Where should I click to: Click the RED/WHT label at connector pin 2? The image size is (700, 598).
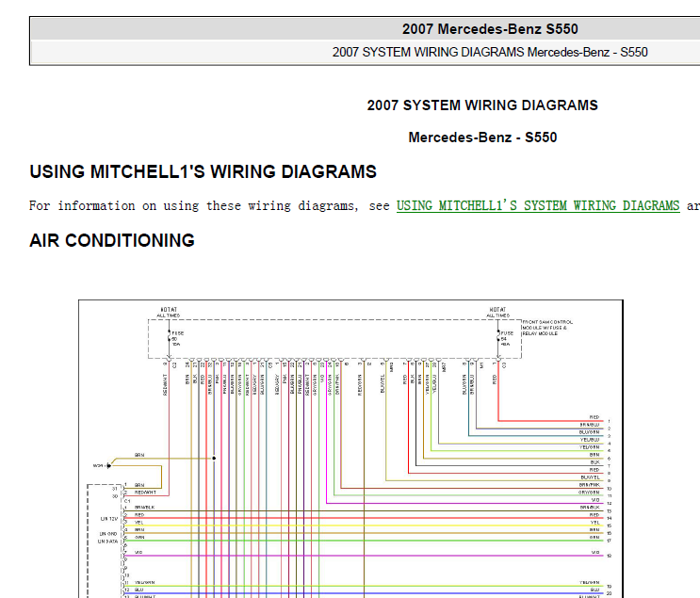tap(145, 493)
